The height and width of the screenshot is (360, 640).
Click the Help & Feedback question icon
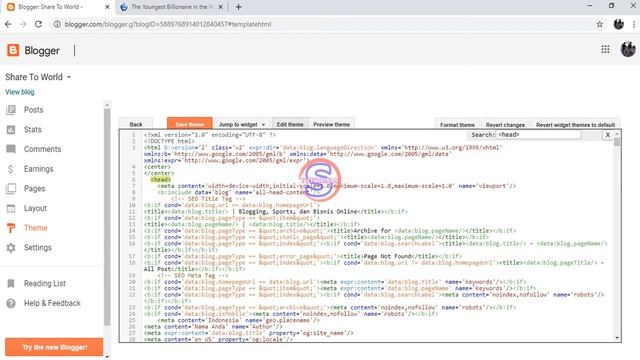coord(11,303)
